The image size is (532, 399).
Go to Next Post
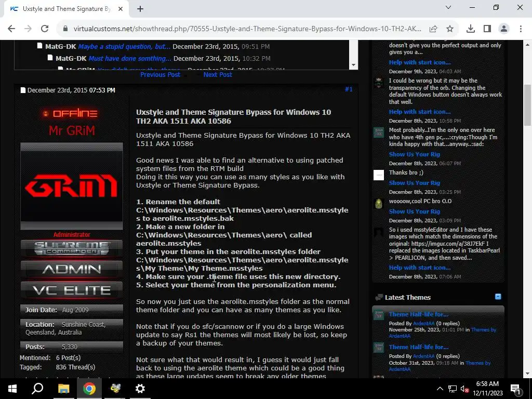218,75
